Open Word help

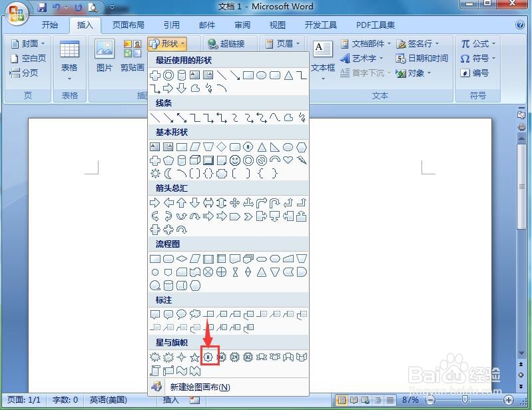520,25
